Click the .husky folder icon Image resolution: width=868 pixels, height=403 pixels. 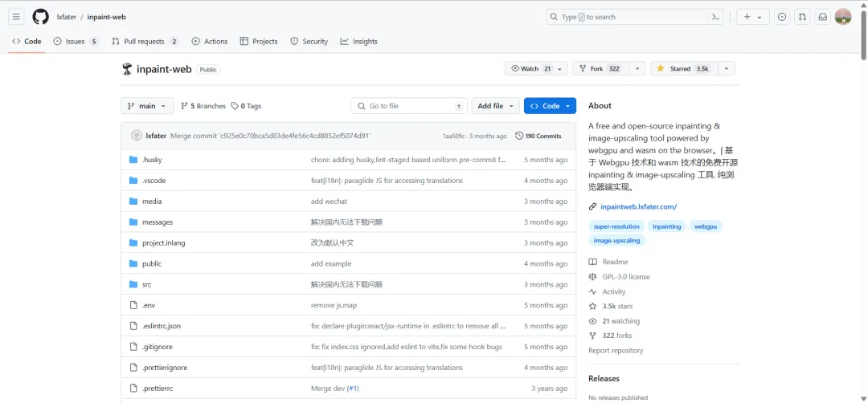pos(133,160)
